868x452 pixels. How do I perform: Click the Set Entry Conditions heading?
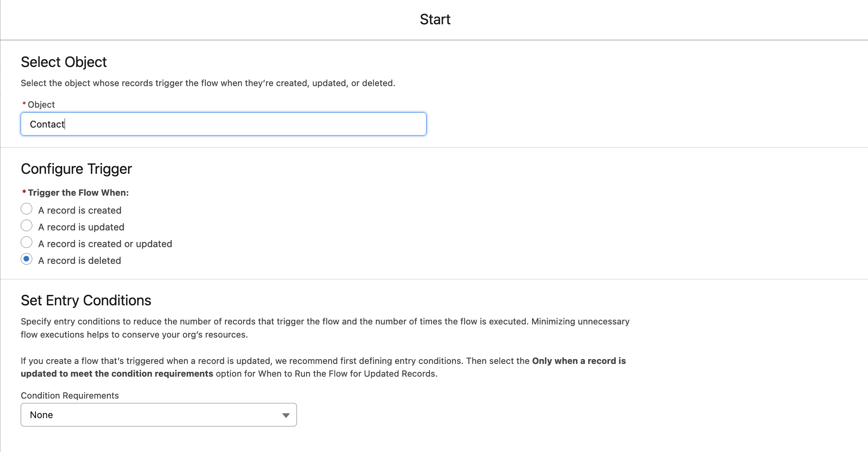pyautogui.click(x=86, y=300)
